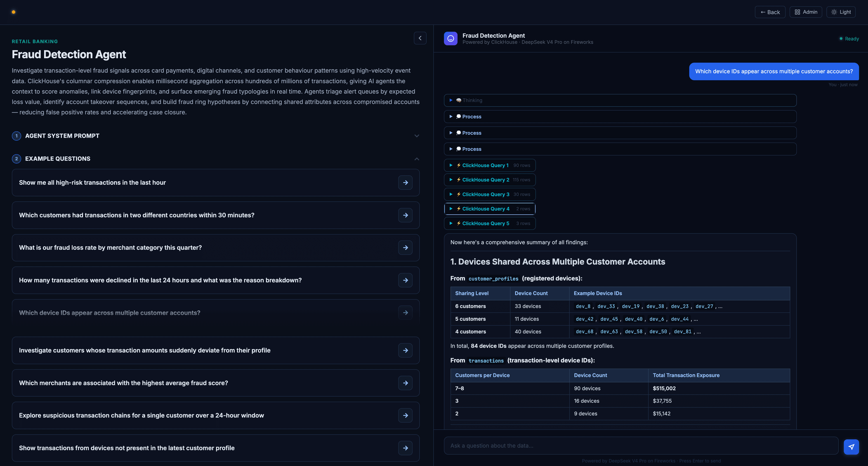Click the dev_68 device ID
The height and width of the screenshot is (466, 868).
584,331
